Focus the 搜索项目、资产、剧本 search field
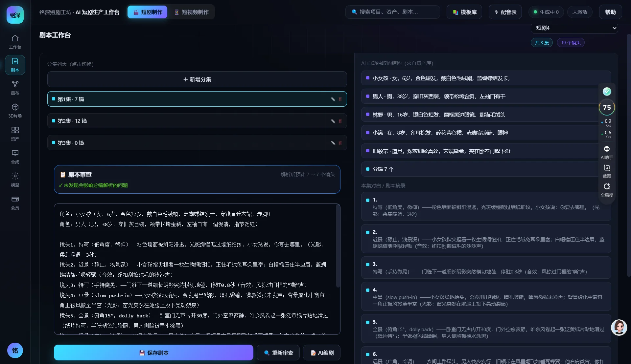The image size is (631, 364). pyautogui.click(x=392, y=12)
